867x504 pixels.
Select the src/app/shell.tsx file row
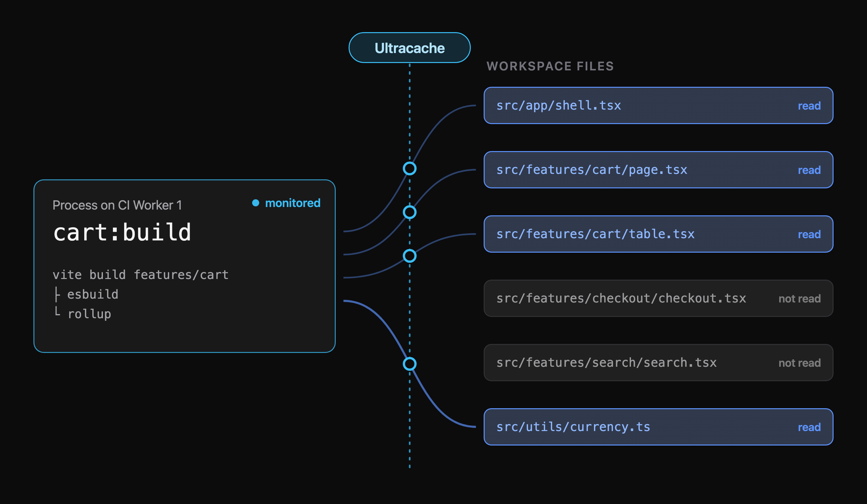pyautogui.click(x=658, y=105)
